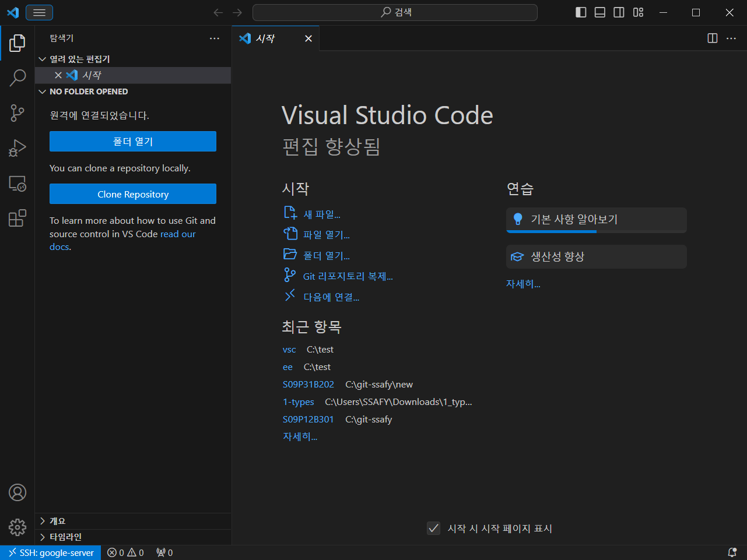The image size is (747, 560).
Task: Collapse the 열려 있는 편집기 section
Action: pos(133,59)
